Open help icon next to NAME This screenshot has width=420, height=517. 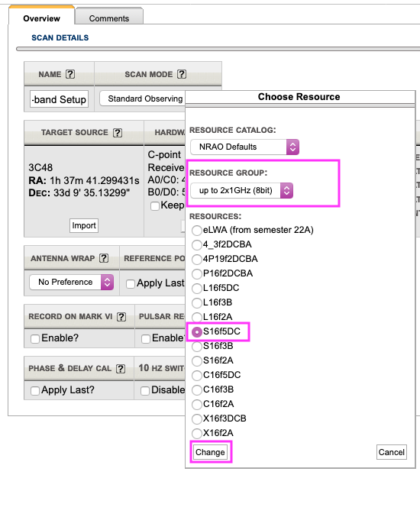[70, 74]
